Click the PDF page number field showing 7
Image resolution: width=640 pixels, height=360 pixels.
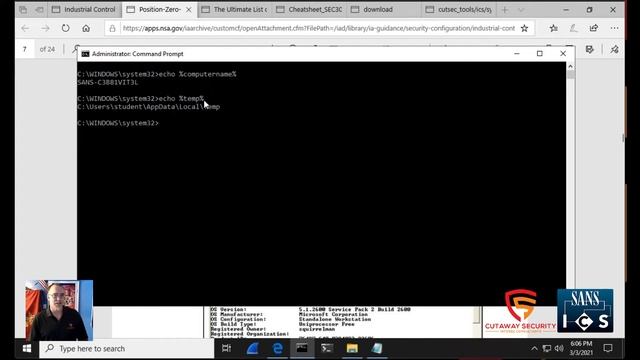pyautogui.click(x=25, y=49)
